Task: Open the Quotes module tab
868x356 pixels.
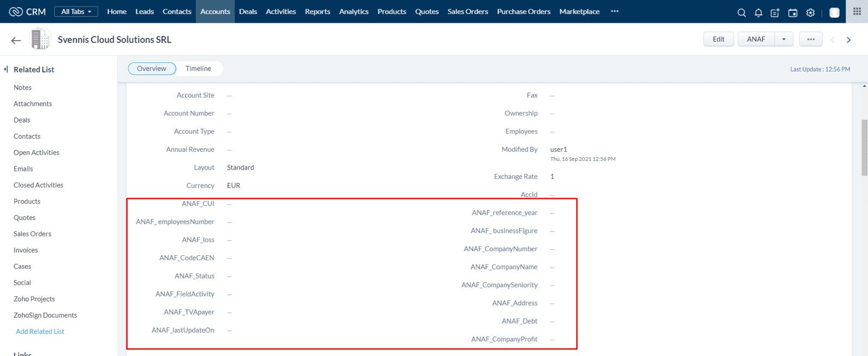Action: point(427,11)
